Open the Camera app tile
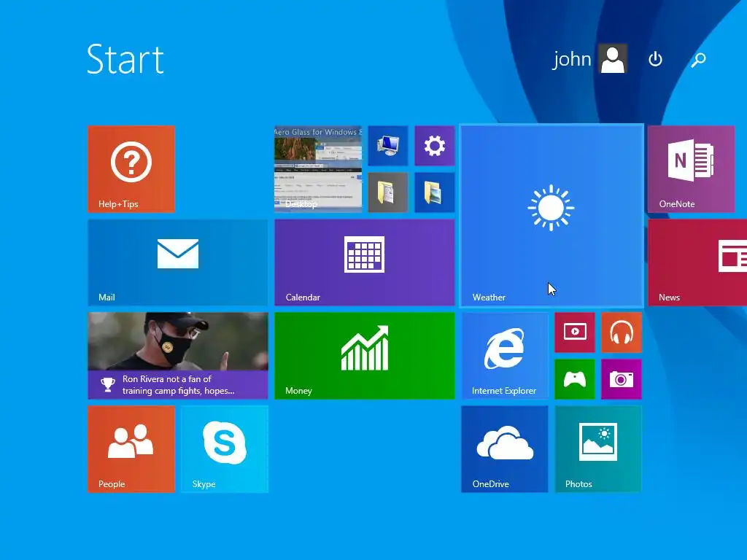Screen dimensions: 747x560 [x=622, y=379]
